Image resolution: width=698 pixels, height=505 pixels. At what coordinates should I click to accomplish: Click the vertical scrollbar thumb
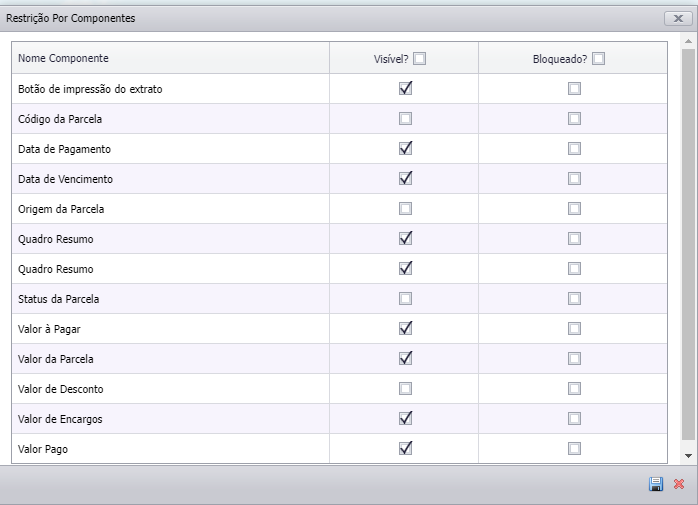[688, 244]
